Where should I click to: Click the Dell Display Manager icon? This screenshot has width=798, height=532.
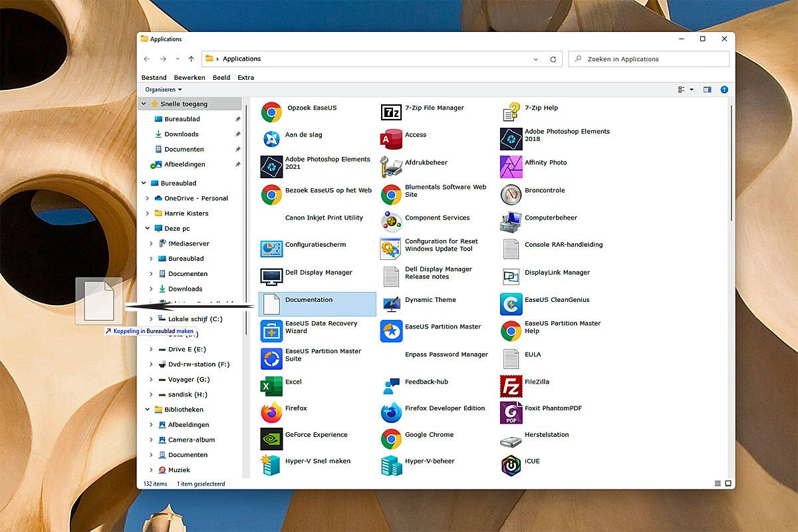coord(271,277)
